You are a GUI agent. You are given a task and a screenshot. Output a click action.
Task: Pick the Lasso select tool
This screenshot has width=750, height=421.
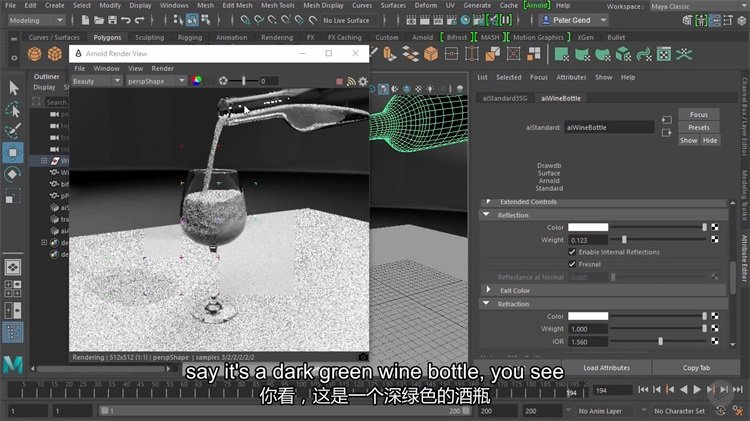pyautogui.click(x=13, y=110)
